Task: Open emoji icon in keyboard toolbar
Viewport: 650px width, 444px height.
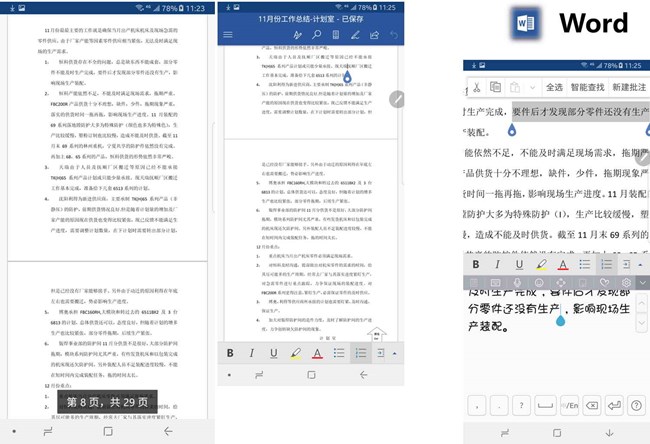Action: (539, 283)
